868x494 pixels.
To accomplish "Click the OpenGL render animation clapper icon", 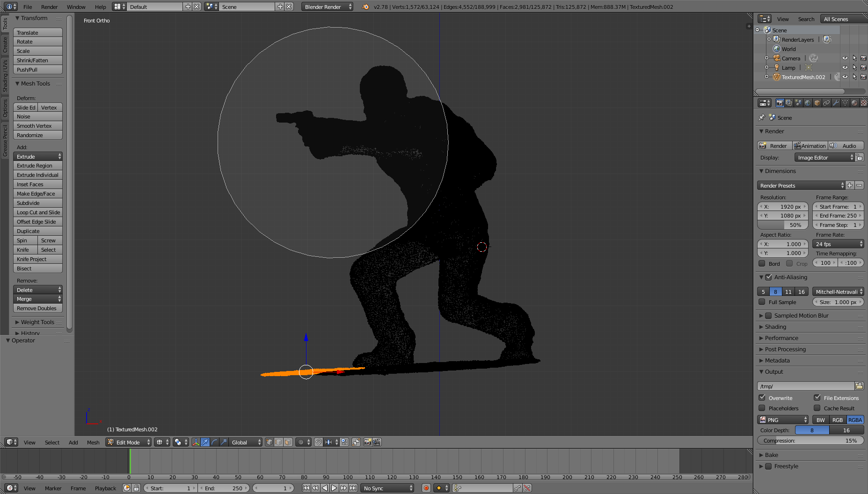I will click(377, 442).
